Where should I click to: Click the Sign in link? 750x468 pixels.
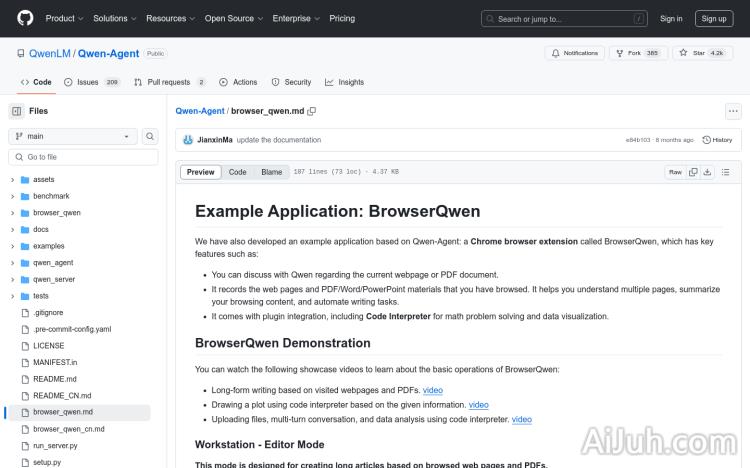(671, 19)
